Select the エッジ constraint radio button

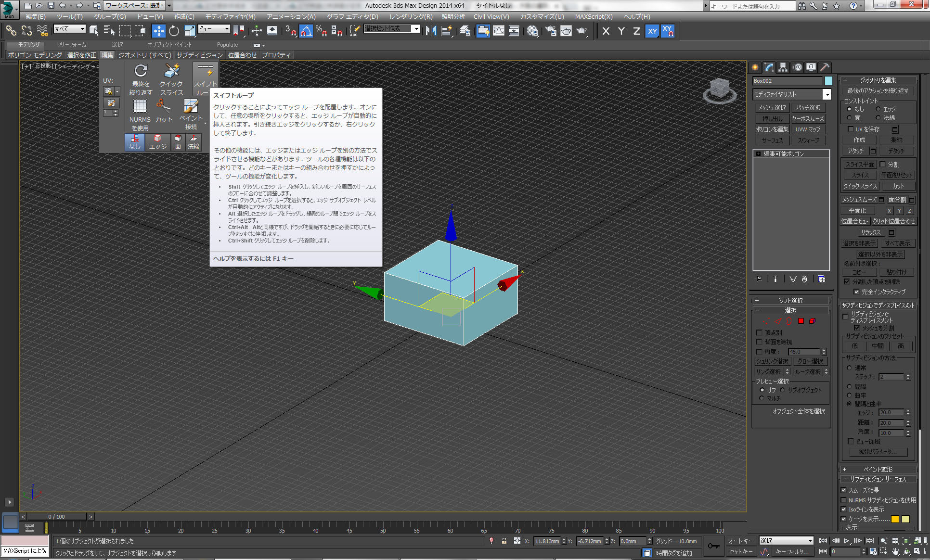pyautogui.click(x=878, y=109)
